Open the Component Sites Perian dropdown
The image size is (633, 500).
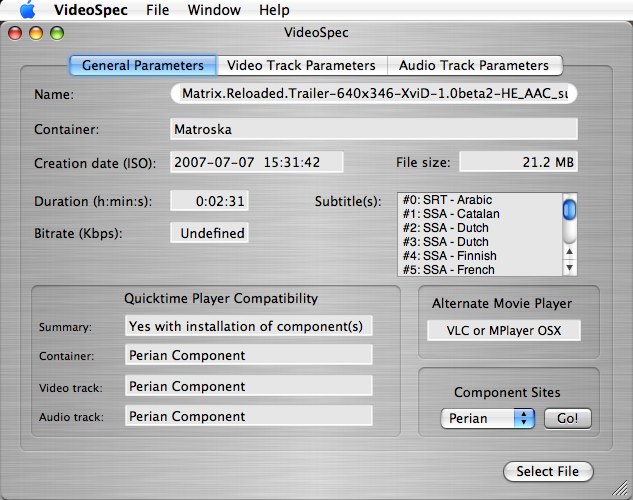488,418
